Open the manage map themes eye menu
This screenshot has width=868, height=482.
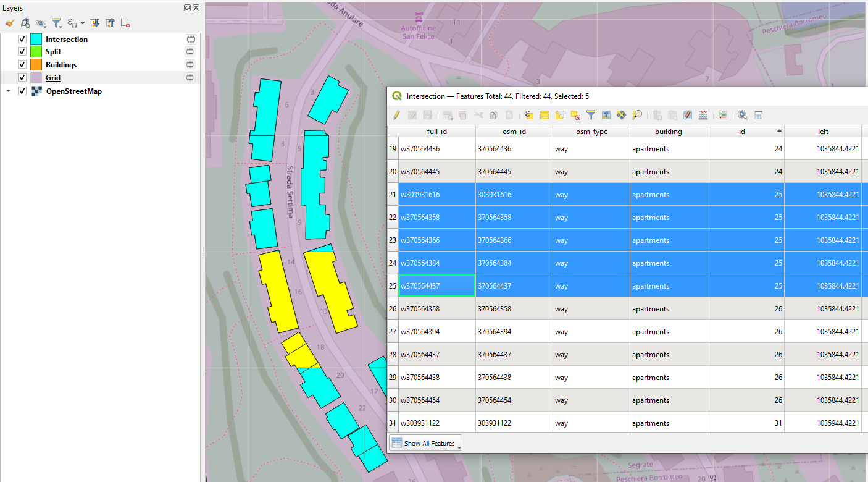[x=41, y=23]
